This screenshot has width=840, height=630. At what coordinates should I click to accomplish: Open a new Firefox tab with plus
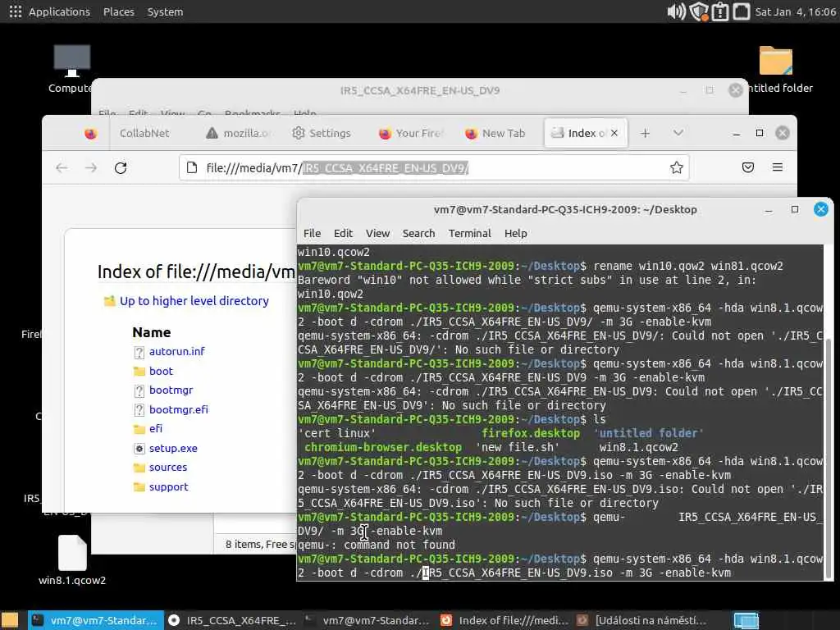click(x=645, y=133)
